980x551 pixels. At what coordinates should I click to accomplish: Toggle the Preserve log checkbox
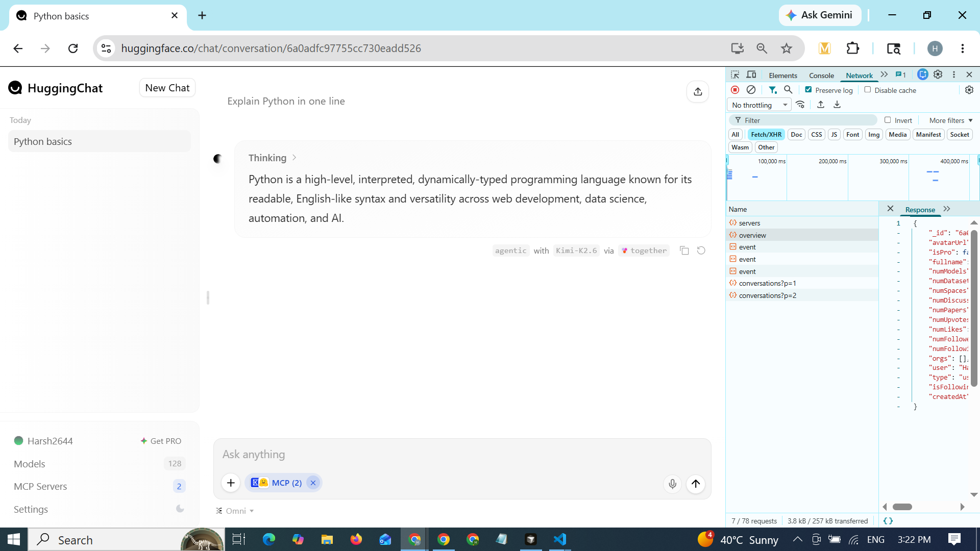pyautogui.click(x=808, y=90)
